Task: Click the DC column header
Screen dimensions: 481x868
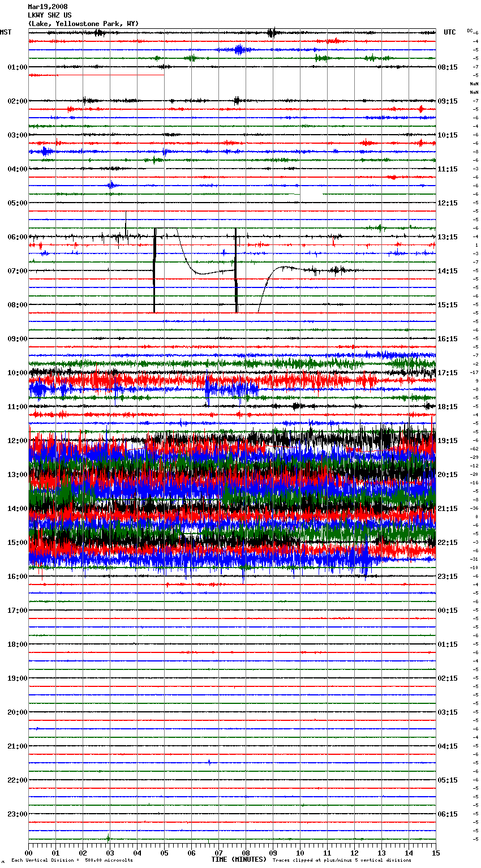Action: 470,31
